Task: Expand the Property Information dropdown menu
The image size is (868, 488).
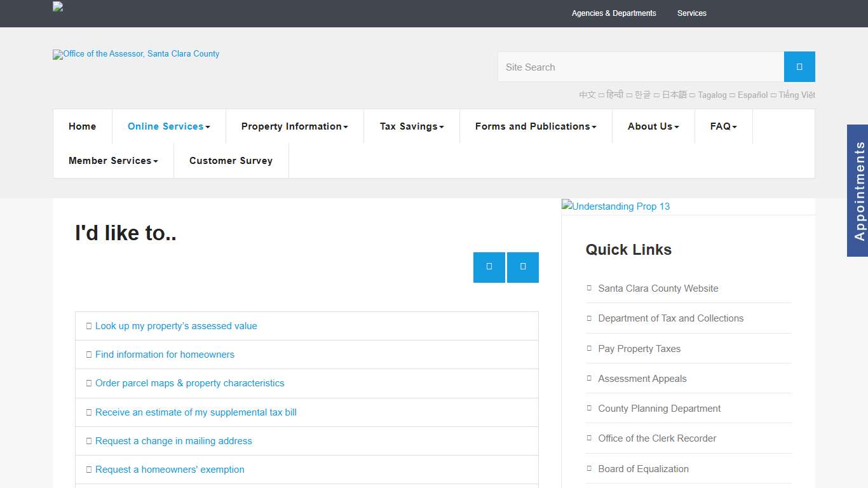Action: tap(294, 126)
